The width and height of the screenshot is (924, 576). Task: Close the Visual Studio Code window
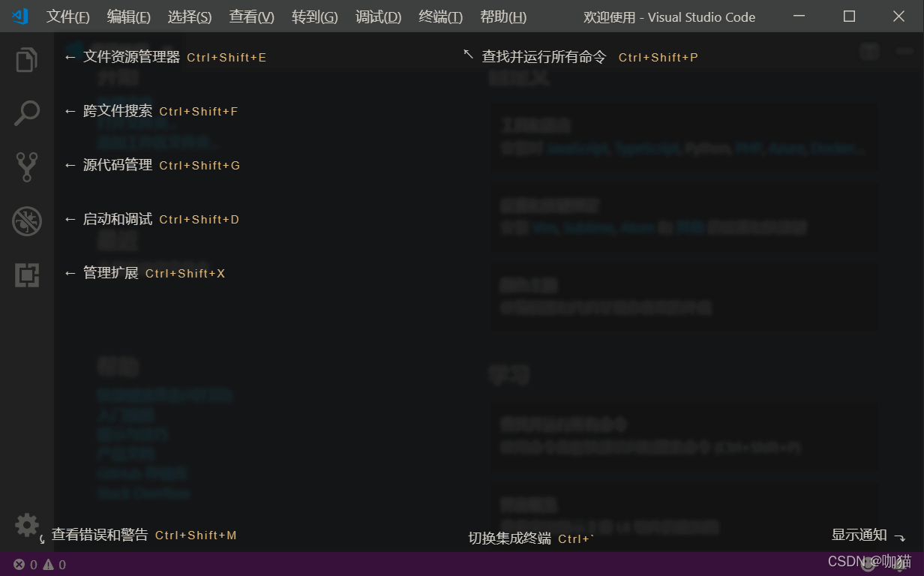(898, 16)
